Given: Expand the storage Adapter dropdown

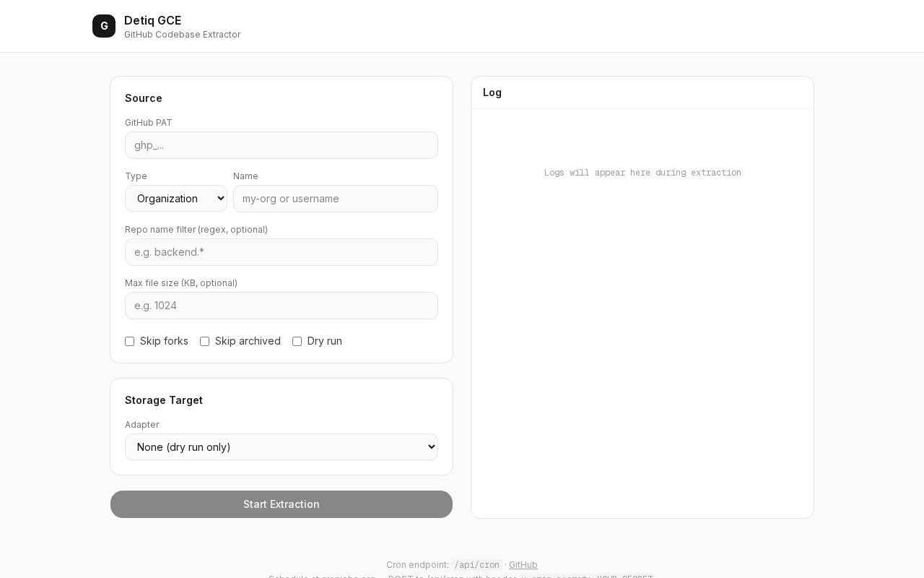Looking at the screenshot, I should tap(282, 447).
